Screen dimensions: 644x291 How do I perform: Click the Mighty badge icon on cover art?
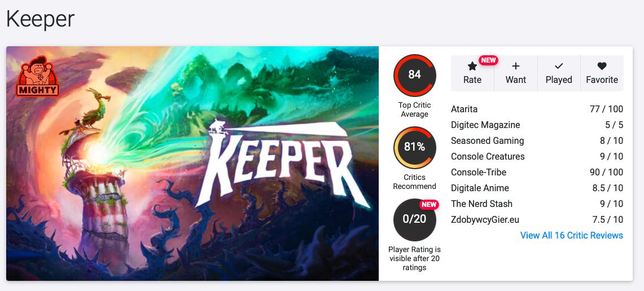coord(38,76)
